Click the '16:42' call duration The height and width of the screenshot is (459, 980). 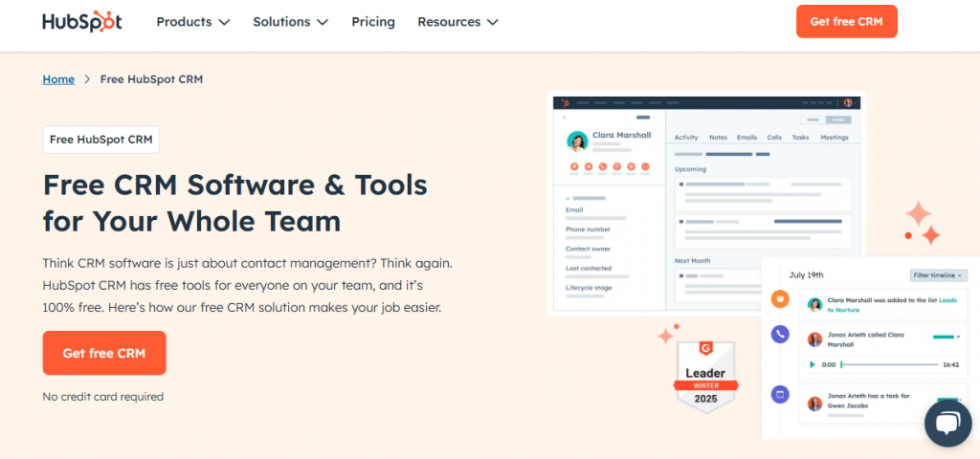coord(950,364)
